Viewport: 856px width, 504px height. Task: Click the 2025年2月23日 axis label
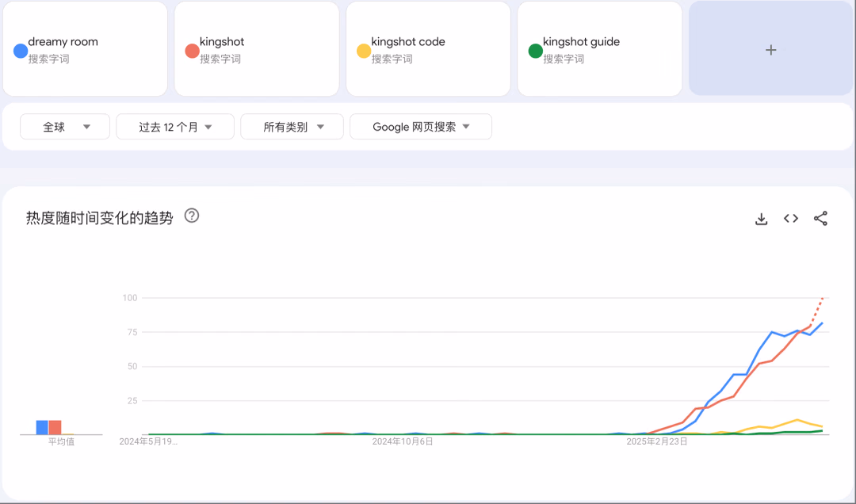coord(657,441)
